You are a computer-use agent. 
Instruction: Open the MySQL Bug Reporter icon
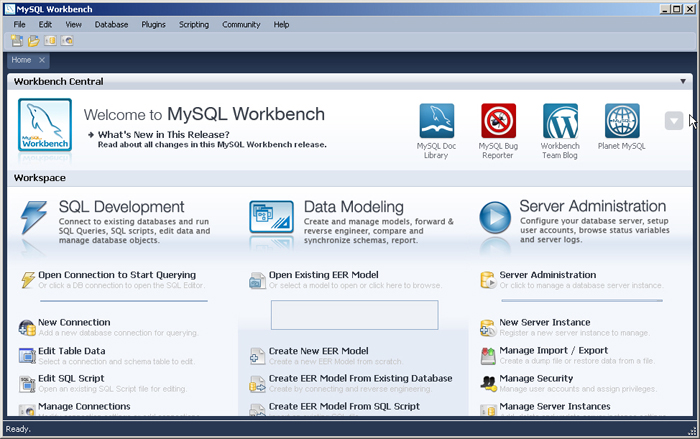[x=498, y=121]
